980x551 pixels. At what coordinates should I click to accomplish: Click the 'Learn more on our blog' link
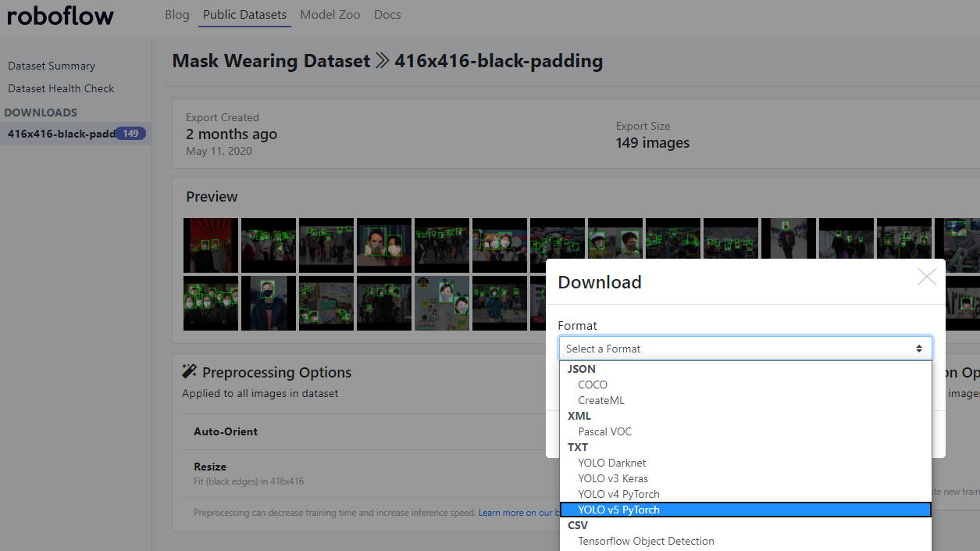(x=517, y=513)
